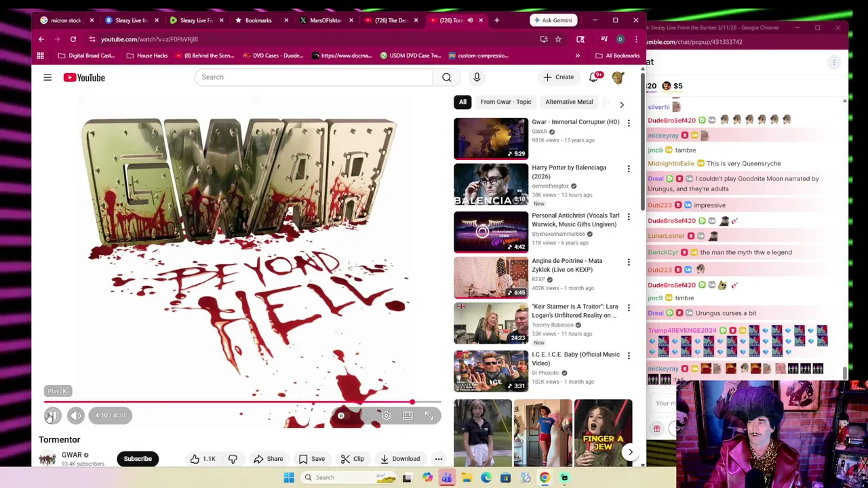Screen dimensions: 868x488
Task: Click the Ask Gemini button
Action: [552, 20]
